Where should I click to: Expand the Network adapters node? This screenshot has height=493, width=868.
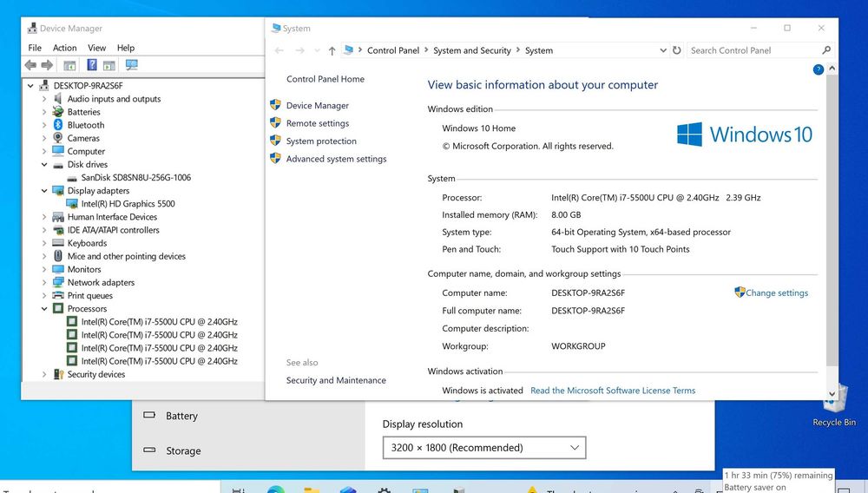(44, 282)
